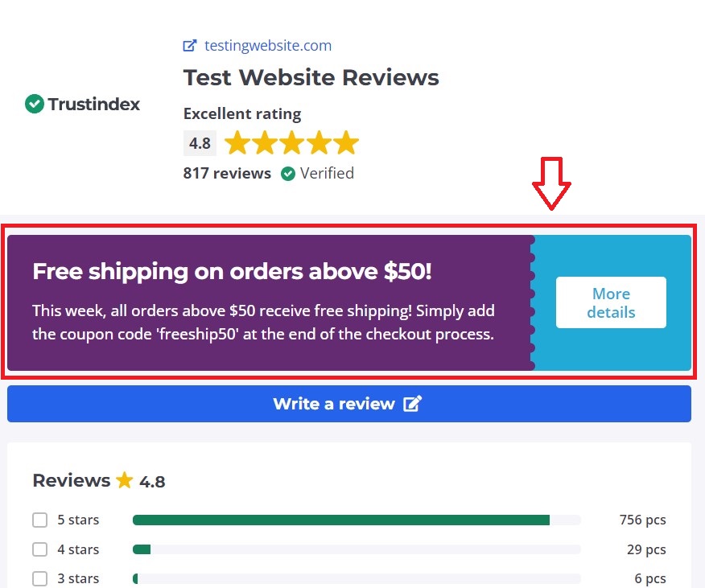Click the Free shipping promo banner headline

pos(232,272)
